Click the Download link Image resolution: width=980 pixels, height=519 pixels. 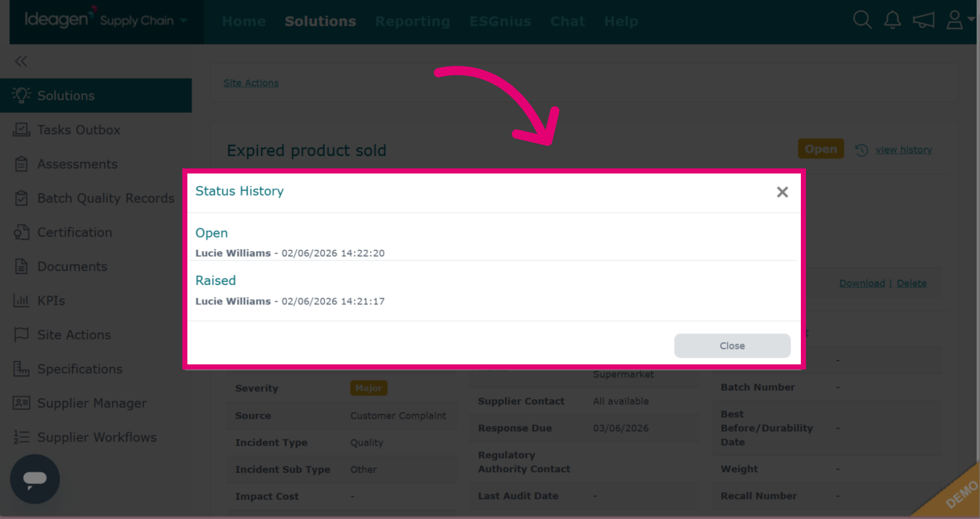pos(862,283)
